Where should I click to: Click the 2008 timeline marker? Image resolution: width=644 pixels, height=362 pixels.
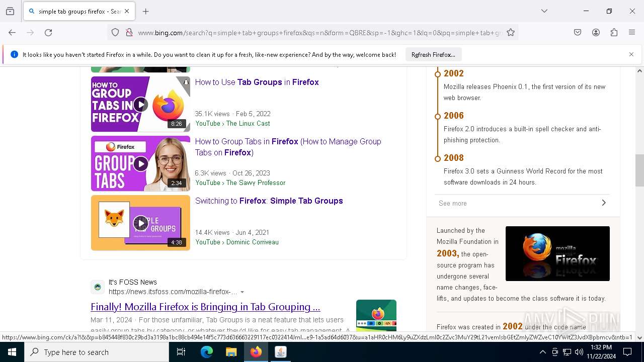pyautogui.click(x=438, y=158)
